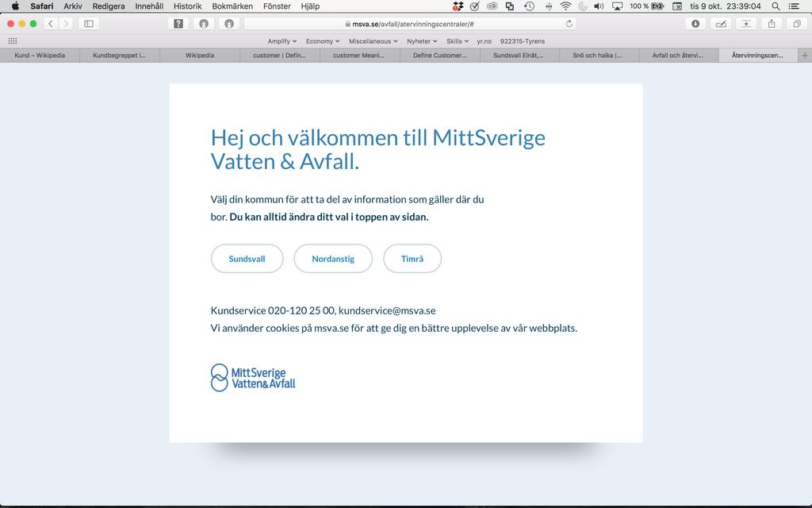Click the kundservice@msva.se email address
The width and height of the screenshot is (812, 508).
coord(387,310)
